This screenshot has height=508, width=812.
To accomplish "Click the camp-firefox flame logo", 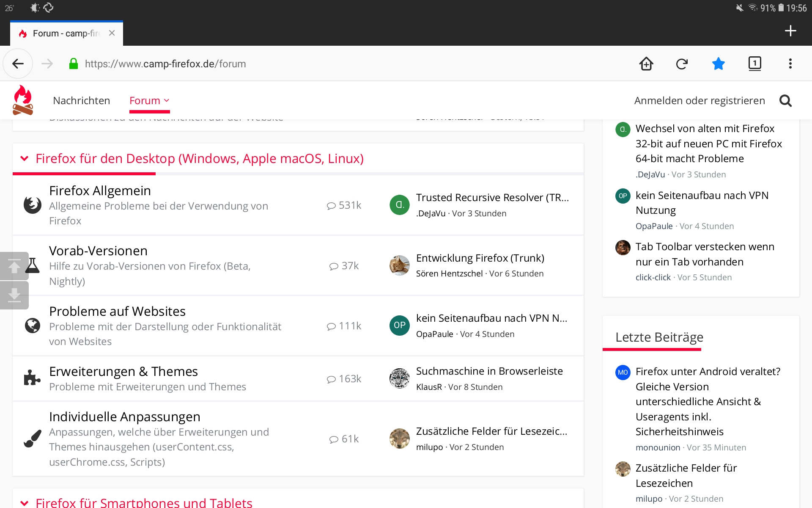I will [23, 100].
